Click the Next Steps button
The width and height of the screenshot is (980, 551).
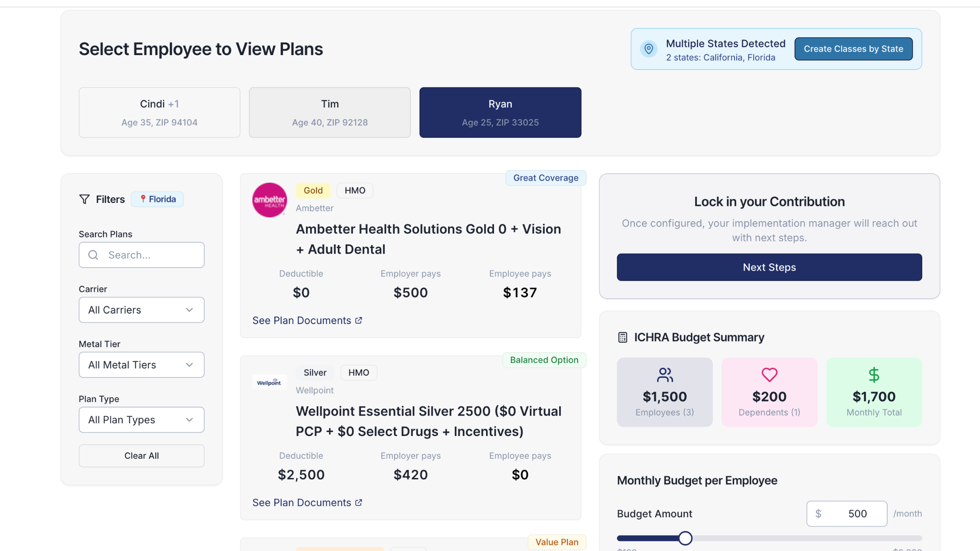pos(769,267)
